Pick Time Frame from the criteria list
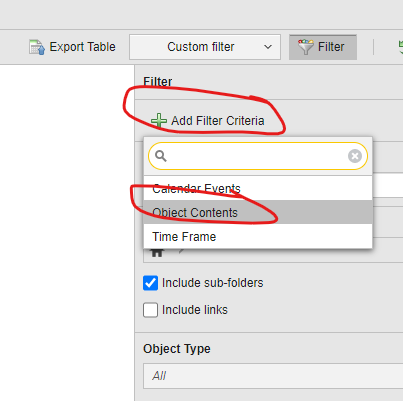 coord(258,236)
